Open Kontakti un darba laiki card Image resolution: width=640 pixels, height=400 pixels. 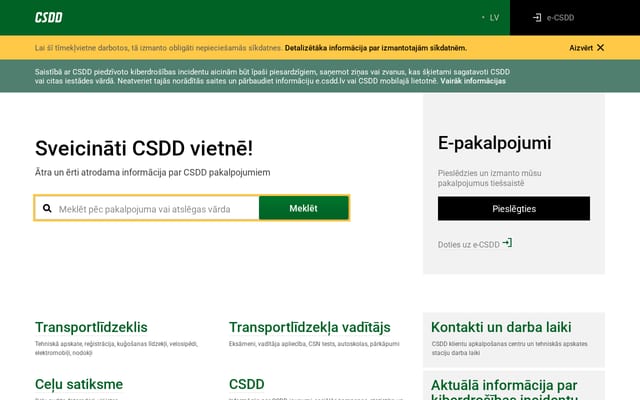point(513,340)
